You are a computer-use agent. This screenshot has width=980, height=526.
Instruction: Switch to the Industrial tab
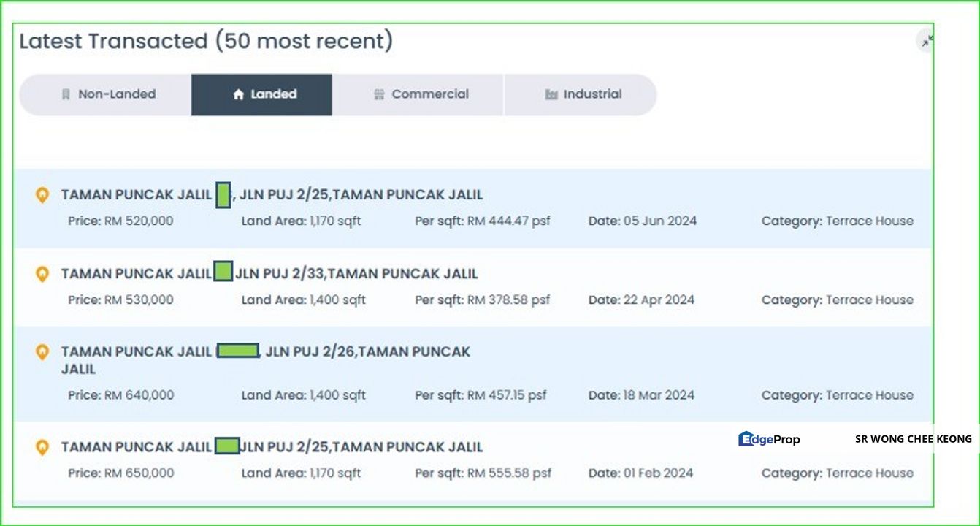pos(581,94)
